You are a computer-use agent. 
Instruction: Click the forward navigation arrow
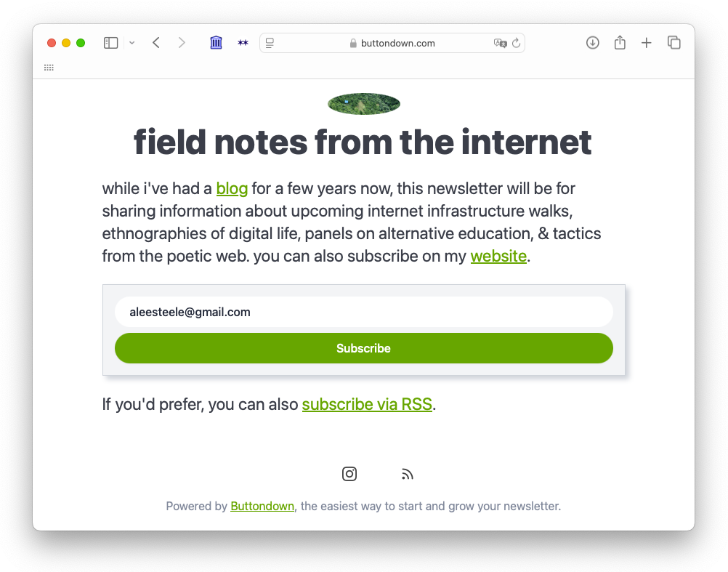point(182,44)
